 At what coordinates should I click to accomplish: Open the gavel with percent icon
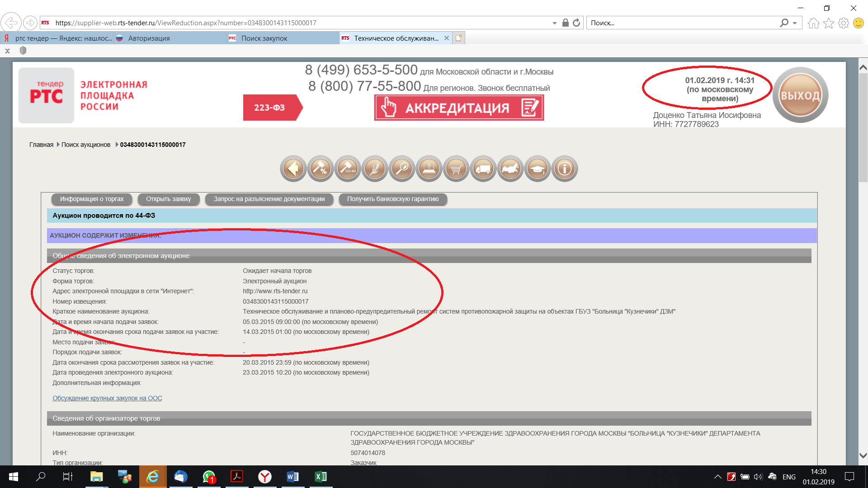[x=321, y=169]
